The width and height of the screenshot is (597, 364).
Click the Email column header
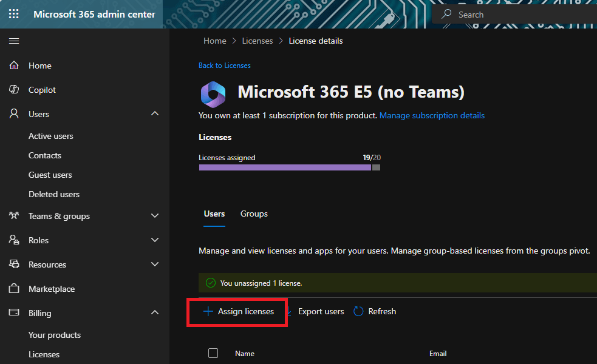pyautogui.click(x=438, y=353)
